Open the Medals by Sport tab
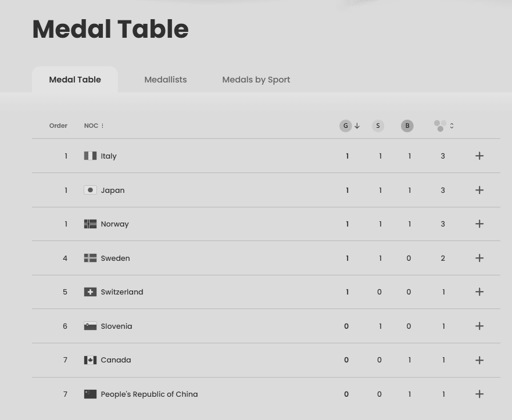This screenshot has height=420, width=512. [256, 80]
